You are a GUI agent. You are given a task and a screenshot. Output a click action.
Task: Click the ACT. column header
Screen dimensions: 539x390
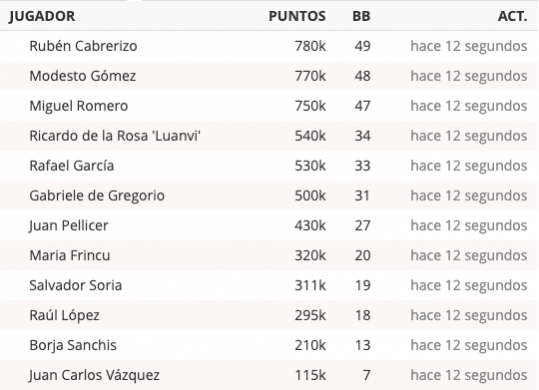tap(513, 16)
